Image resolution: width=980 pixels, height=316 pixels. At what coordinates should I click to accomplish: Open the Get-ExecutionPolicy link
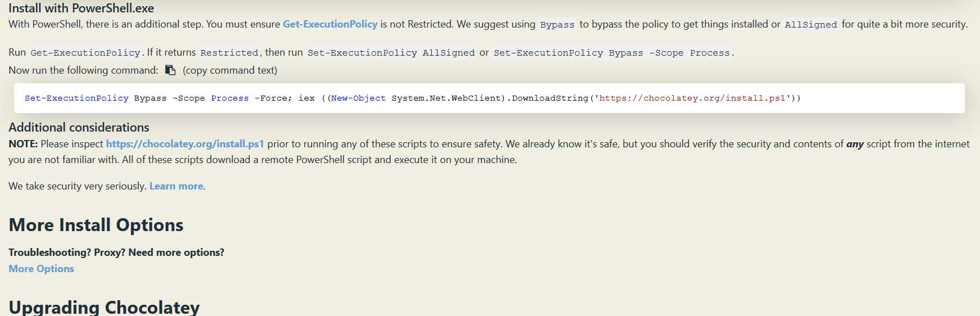(330, 24)
